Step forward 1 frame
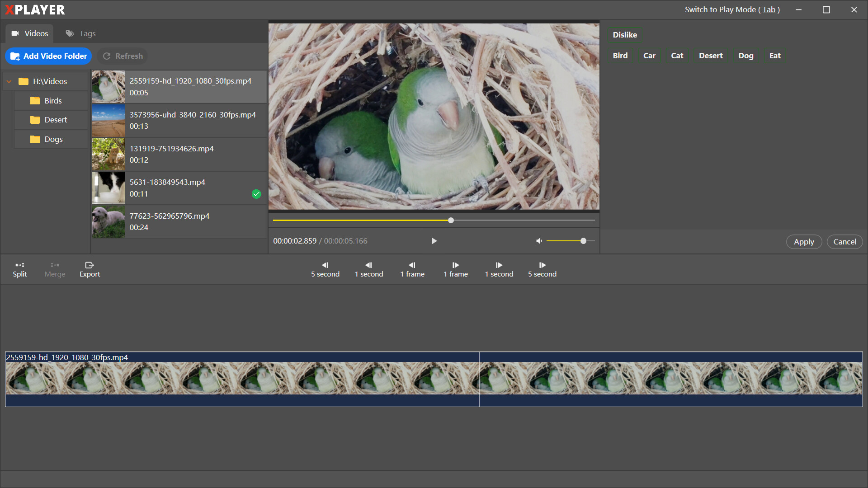The height and width of the screenshot is (488, 868). point(455,270)
